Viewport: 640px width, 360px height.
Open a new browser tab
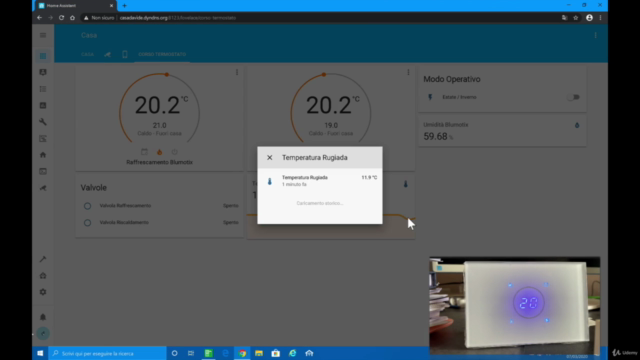point(124,6)
